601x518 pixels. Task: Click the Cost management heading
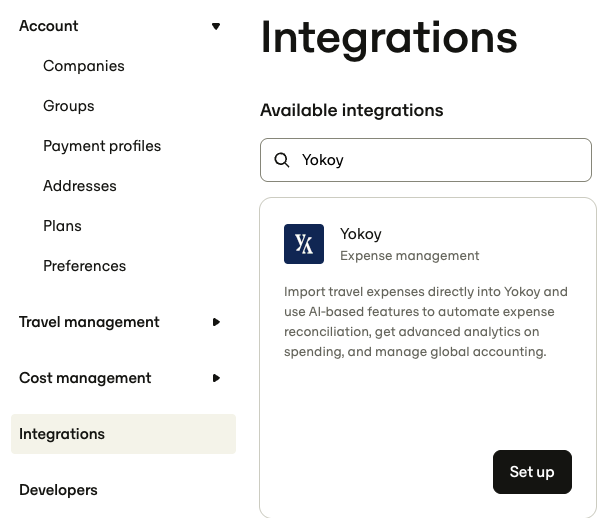pyautogui.click(x=85, y=378)
